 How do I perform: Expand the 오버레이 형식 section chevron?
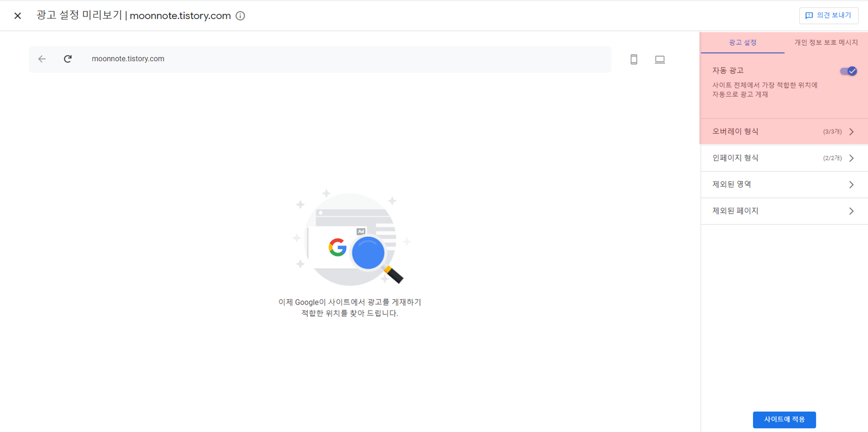pyautogui.click(x=852, y=132)
